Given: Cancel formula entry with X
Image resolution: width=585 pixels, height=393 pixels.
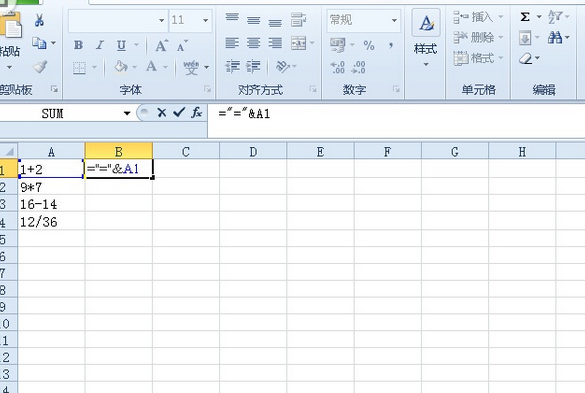Looking at the screenshot, I should click(x=162, y=112).
